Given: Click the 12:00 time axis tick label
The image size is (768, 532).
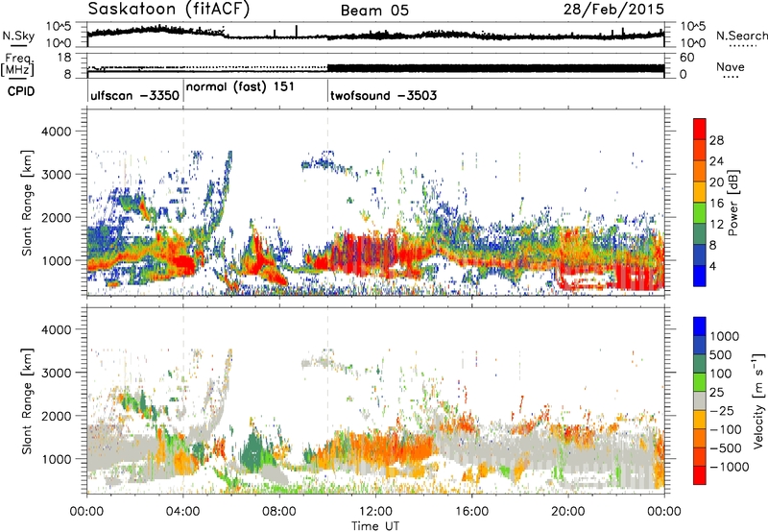Looking at the screenshot, I should [x=375, y=512].
